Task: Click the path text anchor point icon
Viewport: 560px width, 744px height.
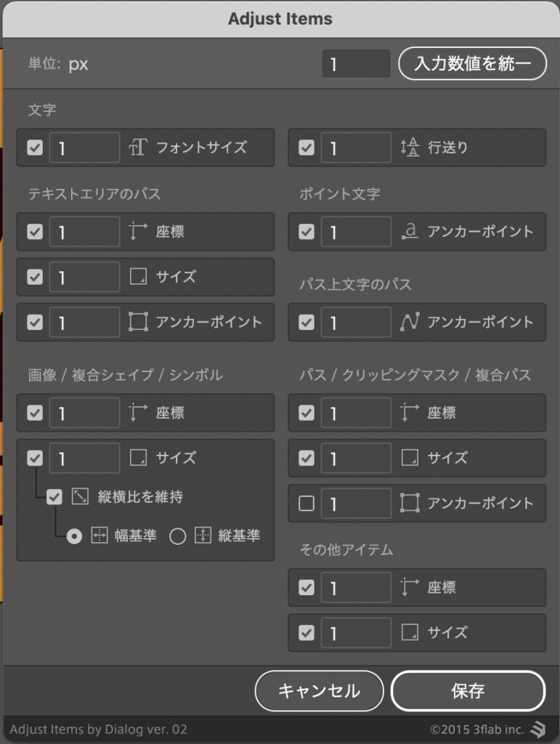Action: [410, 322]
